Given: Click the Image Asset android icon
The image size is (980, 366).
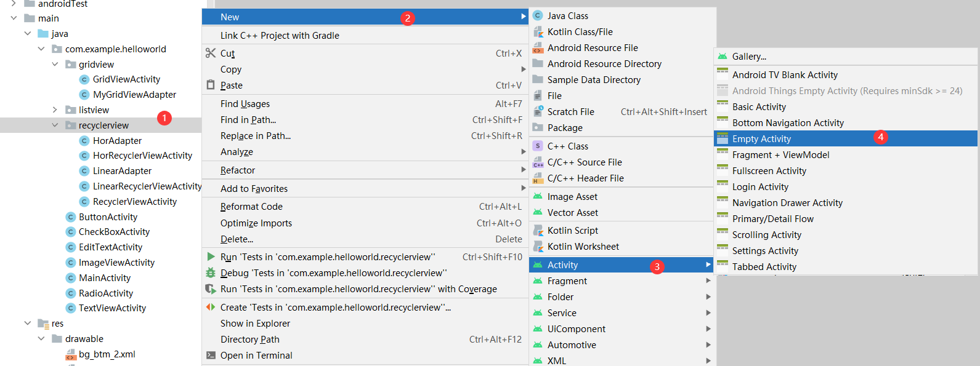Looking at the screenshot, I should (538, 197).
